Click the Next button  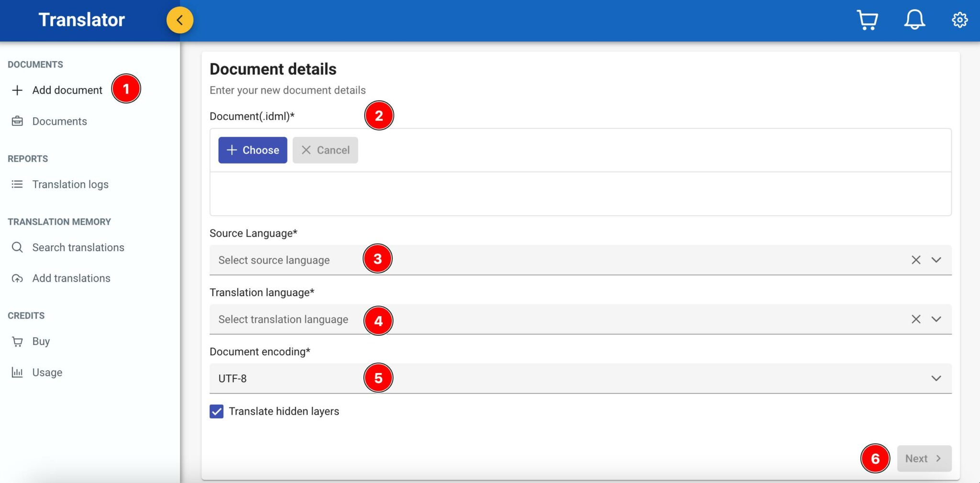pos(924,459)
